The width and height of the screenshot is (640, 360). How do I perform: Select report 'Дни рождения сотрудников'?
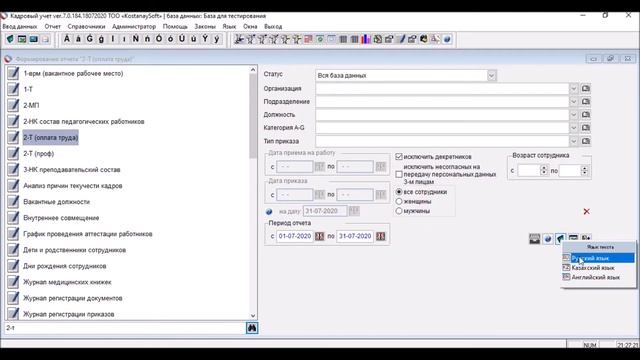[x=64, y=266]
